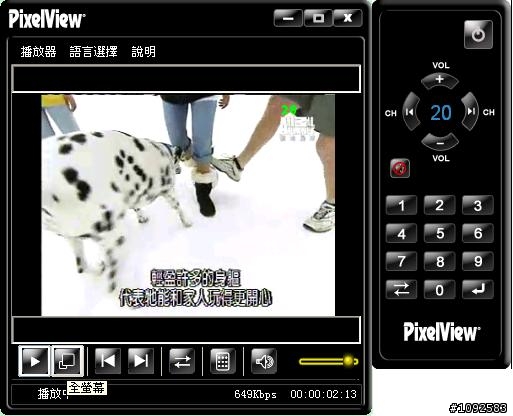This screenshot has width=513, height=416.
Task: Open the 播放器 menu
Action: (38, 52)
